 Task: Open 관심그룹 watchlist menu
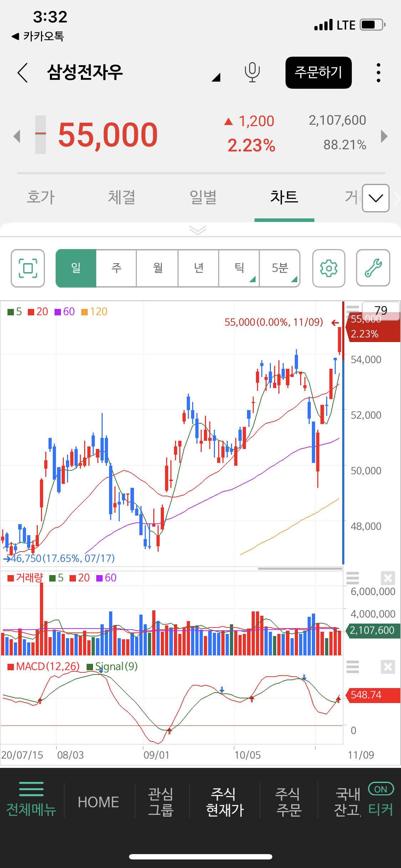point(161,802)
